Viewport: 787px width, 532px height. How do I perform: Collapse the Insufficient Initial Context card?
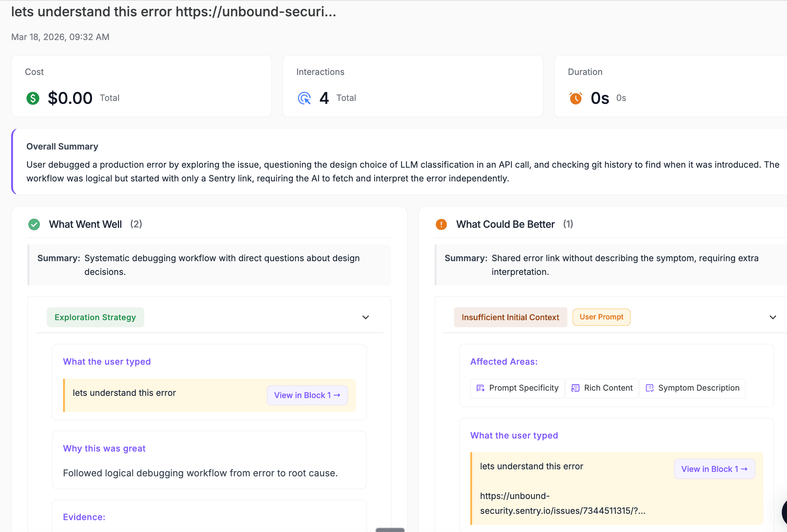tap(773, 317)
